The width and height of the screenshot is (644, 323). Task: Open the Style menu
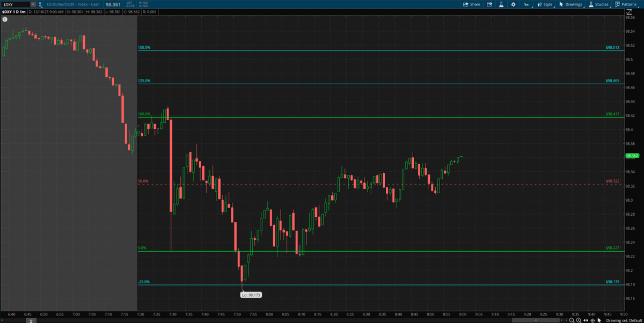[545, 4]
